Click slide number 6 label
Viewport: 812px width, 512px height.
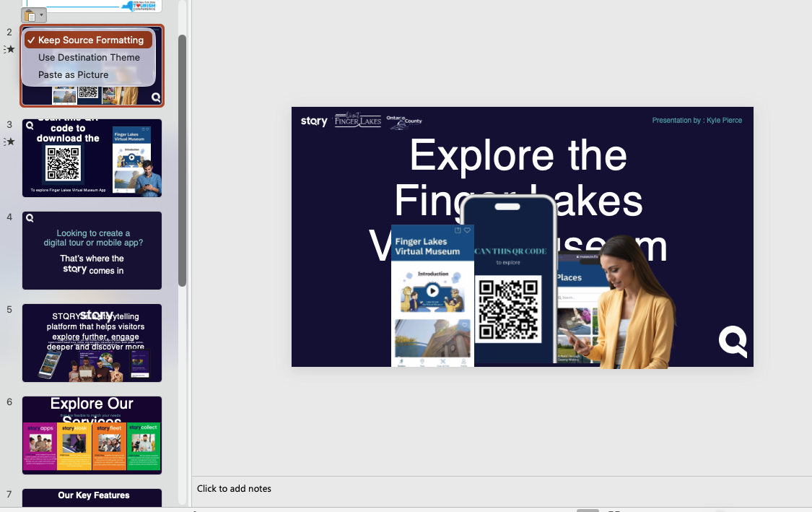[x=9, y=402]
